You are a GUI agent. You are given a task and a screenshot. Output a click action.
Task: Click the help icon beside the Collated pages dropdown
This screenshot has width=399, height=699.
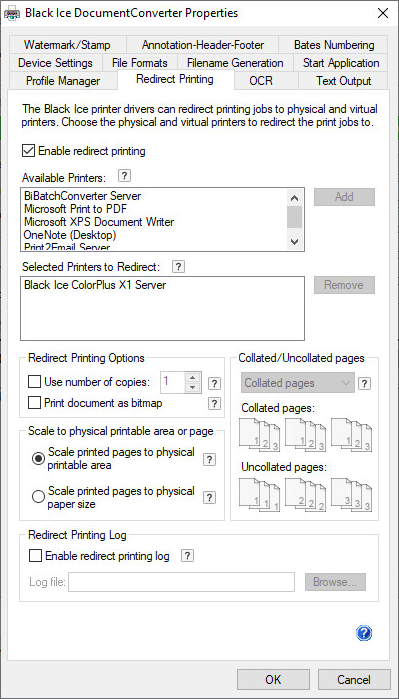coord(365,383)
